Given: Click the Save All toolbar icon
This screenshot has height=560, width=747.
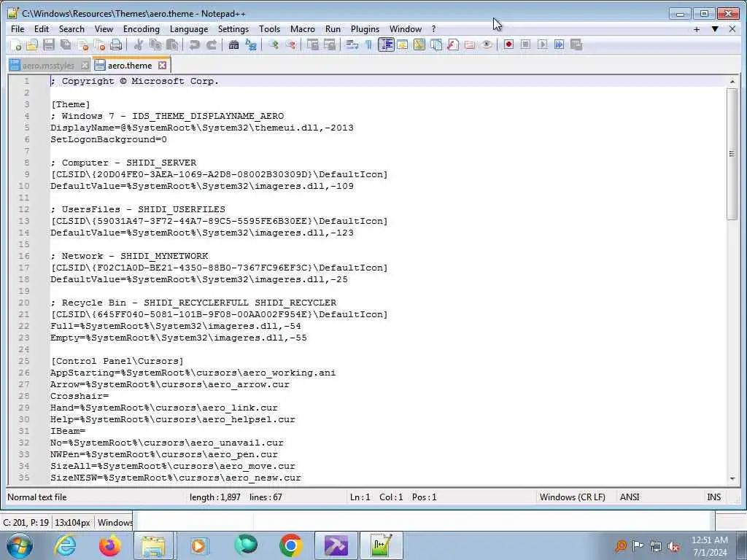Looking at the screenshot, I should point(66,44).
